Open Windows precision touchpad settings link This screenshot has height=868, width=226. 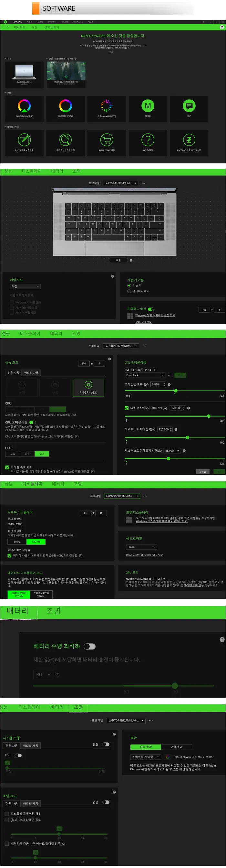[155, 316]
